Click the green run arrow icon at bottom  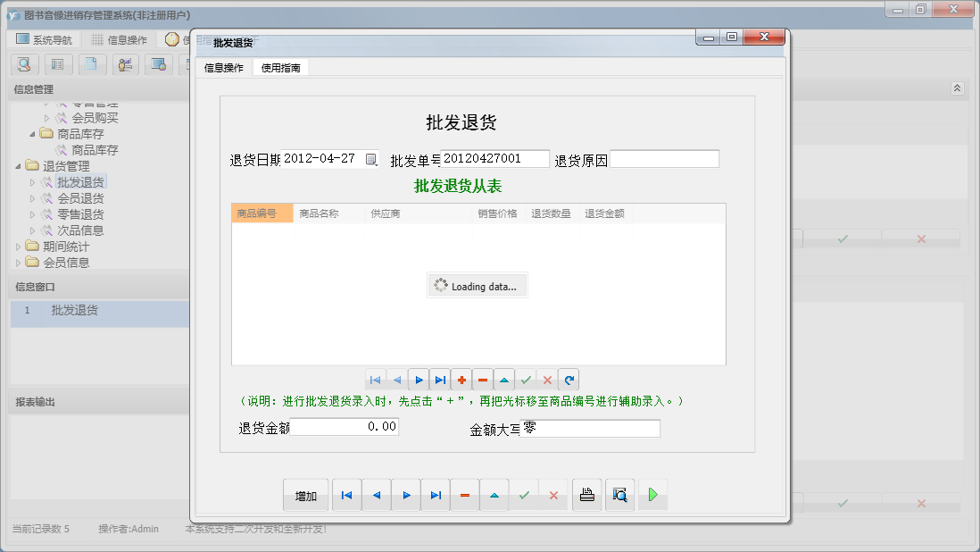pyautogui.click(x=652, y=494)
